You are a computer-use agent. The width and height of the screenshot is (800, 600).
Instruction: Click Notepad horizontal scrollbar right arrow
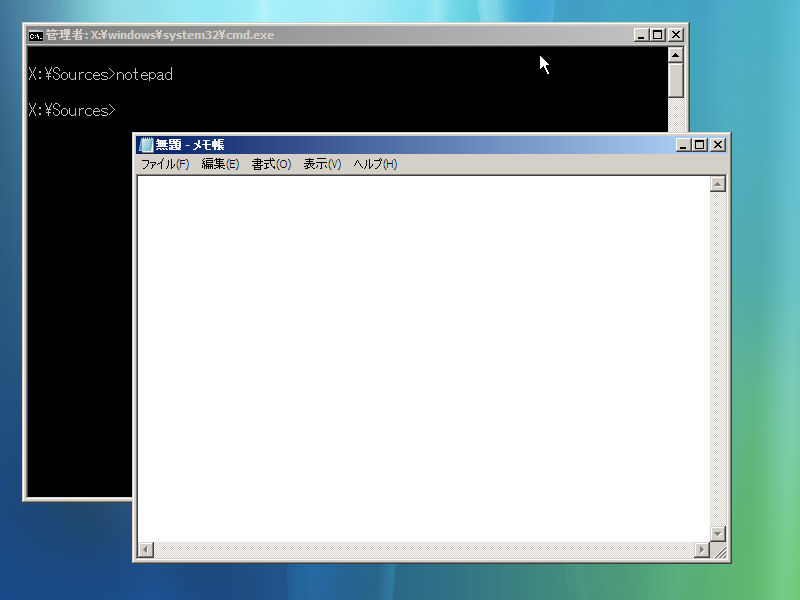pos(702,550)
